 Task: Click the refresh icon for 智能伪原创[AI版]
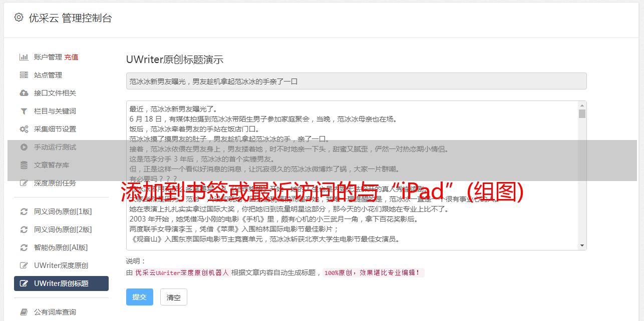tap(24, 247)
